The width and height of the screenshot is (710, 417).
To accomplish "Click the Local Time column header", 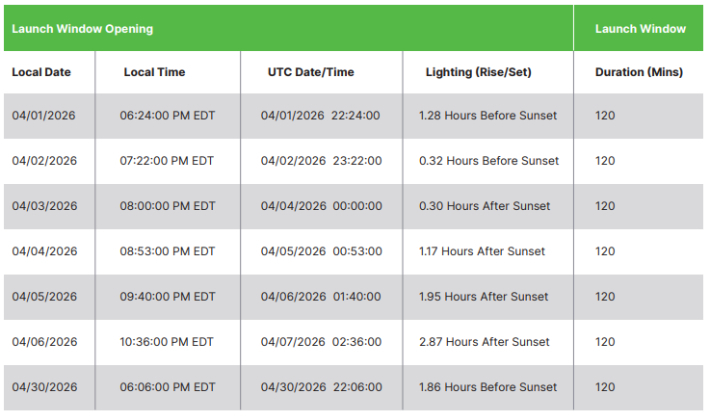I will [154, 72].
